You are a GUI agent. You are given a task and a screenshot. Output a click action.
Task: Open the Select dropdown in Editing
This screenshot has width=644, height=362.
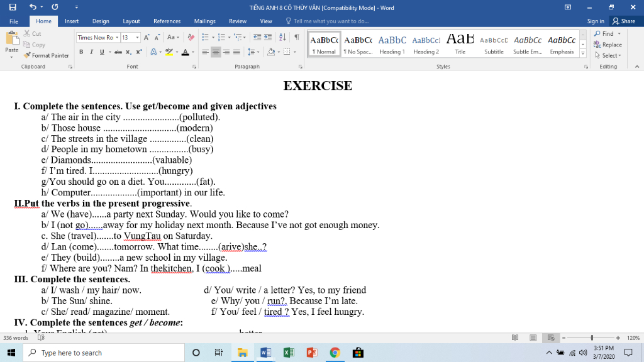608,55
